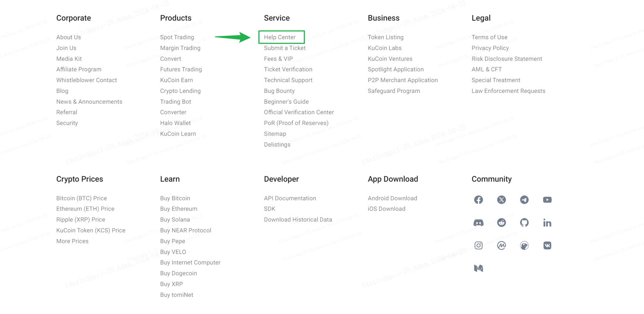Open the Reddit community icon
The height and width of the screenshot is (314, 644).
coord(501,222)
